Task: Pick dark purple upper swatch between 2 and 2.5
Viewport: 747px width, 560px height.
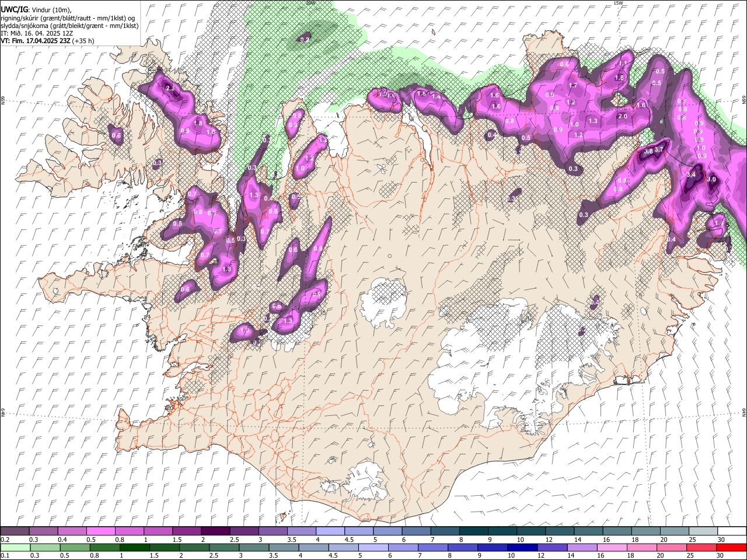Action: 215,531
